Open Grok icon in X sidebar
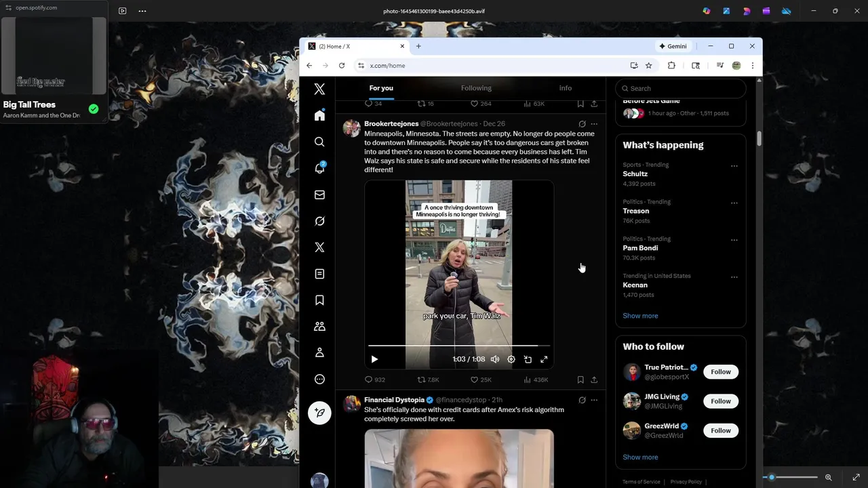This screenshot has width=868, height=488. coord(319,221)
